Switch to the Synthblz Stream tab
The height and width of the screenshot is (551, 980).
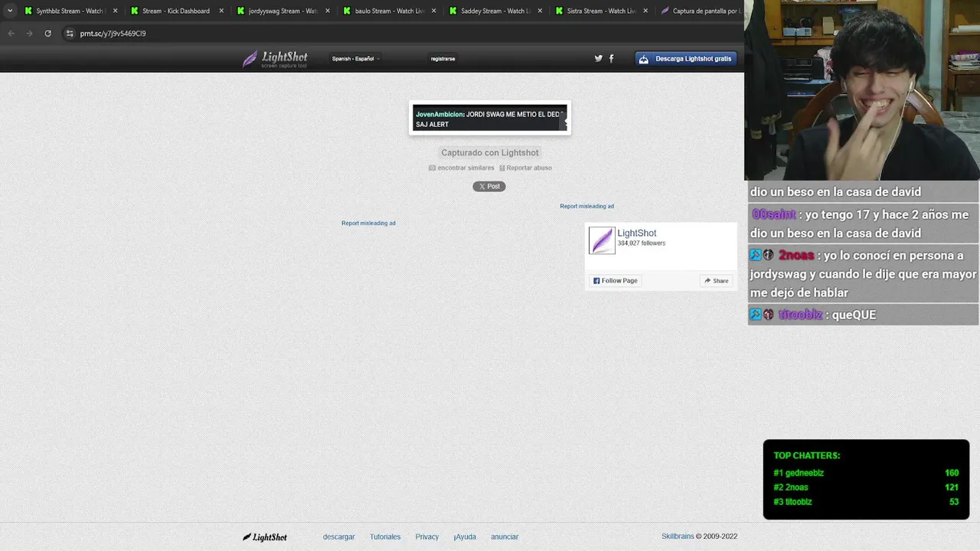coord(70,11)
